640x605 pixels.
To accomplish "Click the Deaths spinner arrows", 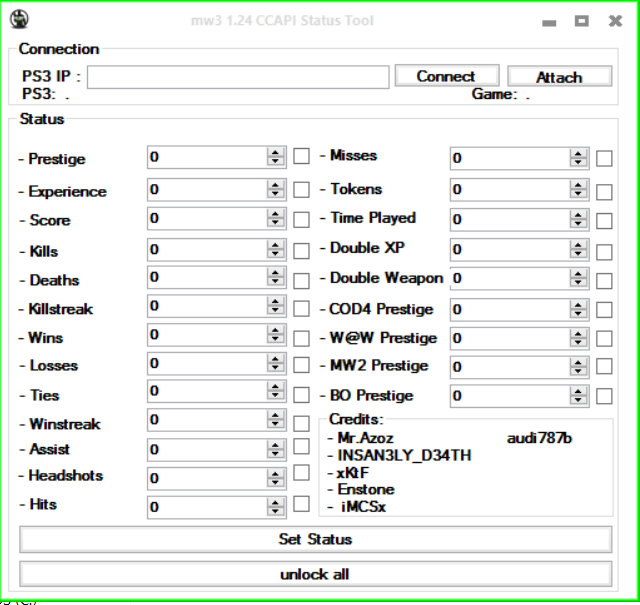I will click(276, 277).
